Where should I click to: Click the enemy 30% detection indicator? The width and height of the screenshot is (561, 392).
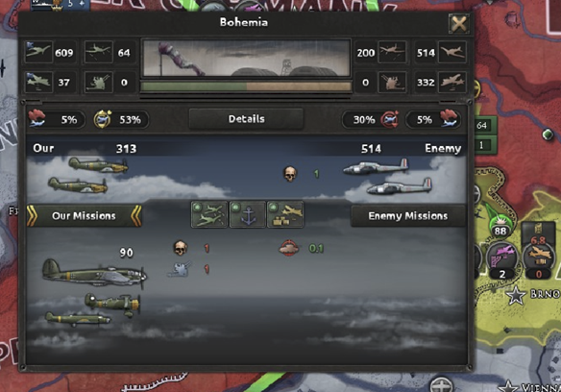[x=371, y=119]
